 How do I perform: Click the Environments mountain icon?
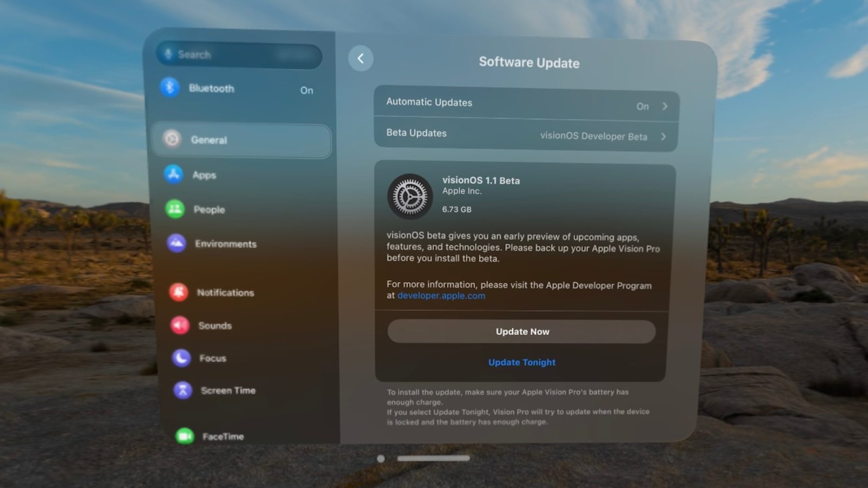click(177, 243)
